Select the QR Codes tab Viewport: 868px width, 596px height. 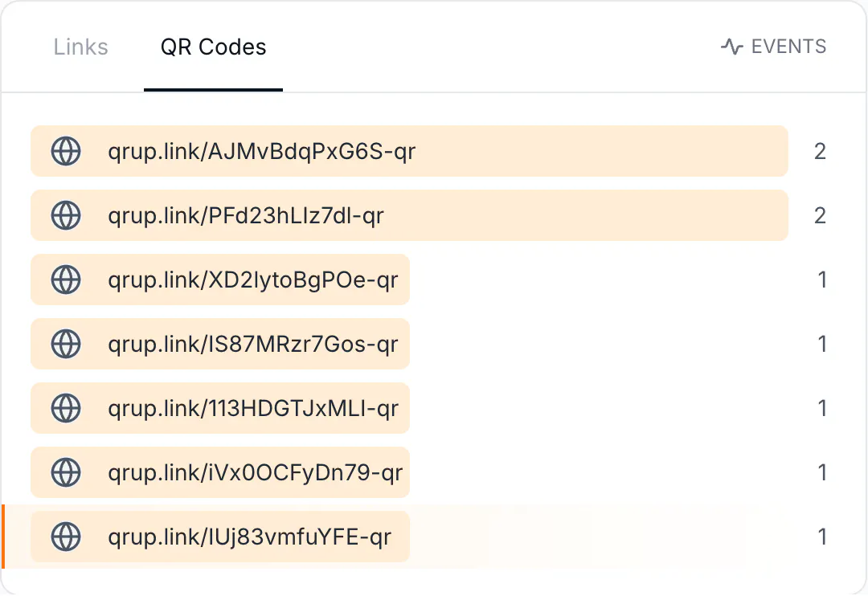pos(213,47)
